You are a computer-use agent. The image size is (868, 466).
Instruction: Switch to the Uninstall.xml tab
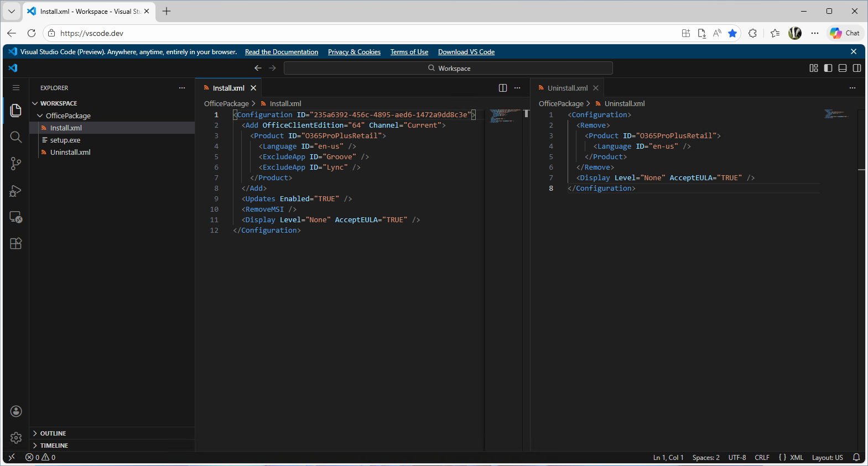pos(567,88)
